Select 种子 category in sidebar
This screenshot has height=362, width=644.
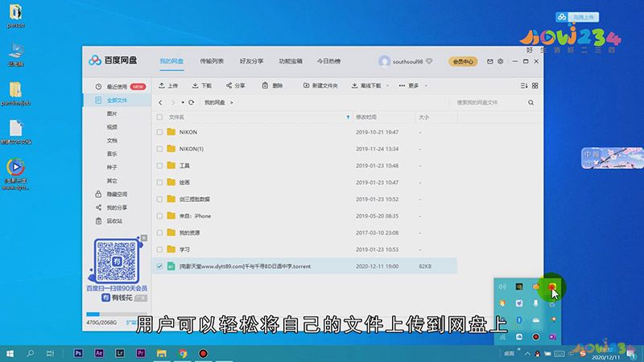click(112, 167)
